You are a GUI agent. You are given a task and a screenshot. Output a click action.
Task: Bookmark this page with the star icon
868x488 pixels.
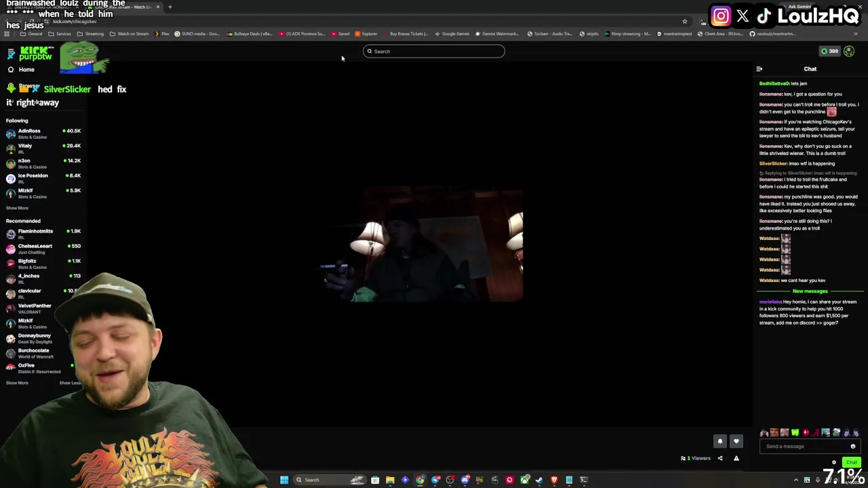coord(685,22)
